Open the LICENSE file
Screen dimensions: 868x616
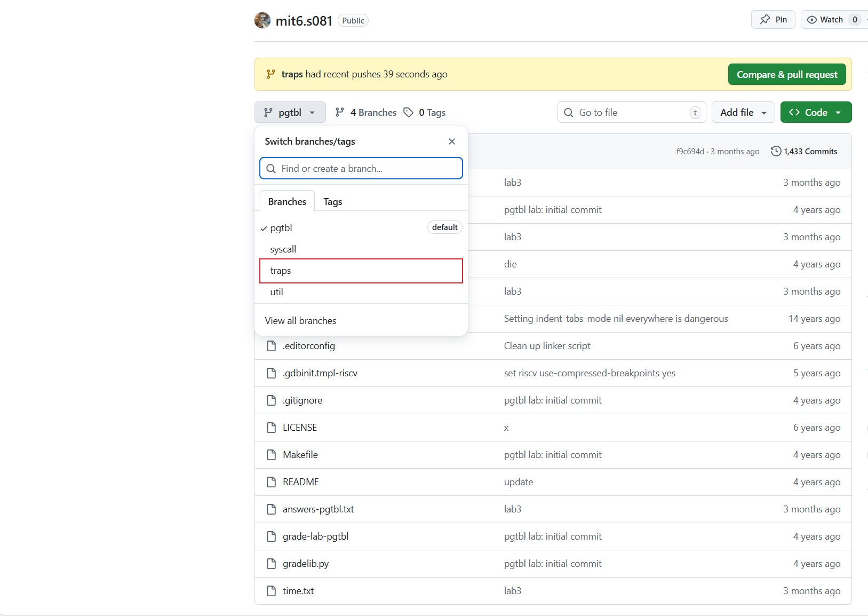tap(300, 428)
